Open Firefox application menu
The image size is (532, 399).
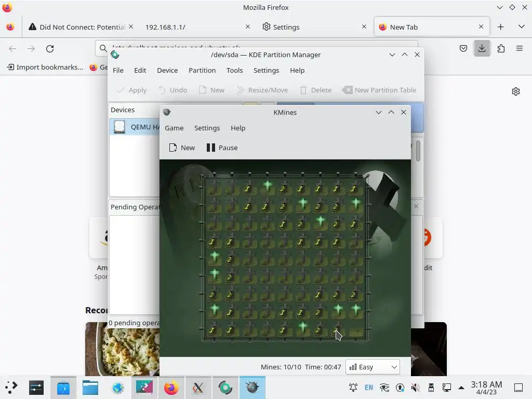520,48
